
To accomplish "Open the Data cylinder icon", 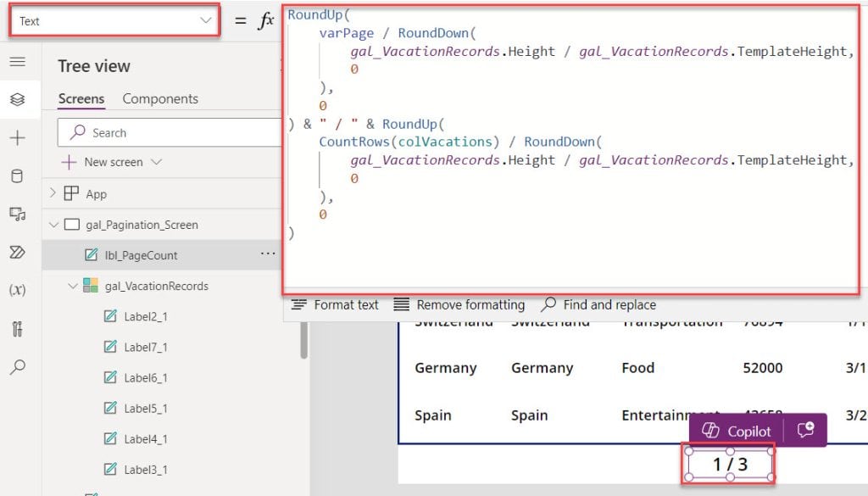I will pos(18,176).
